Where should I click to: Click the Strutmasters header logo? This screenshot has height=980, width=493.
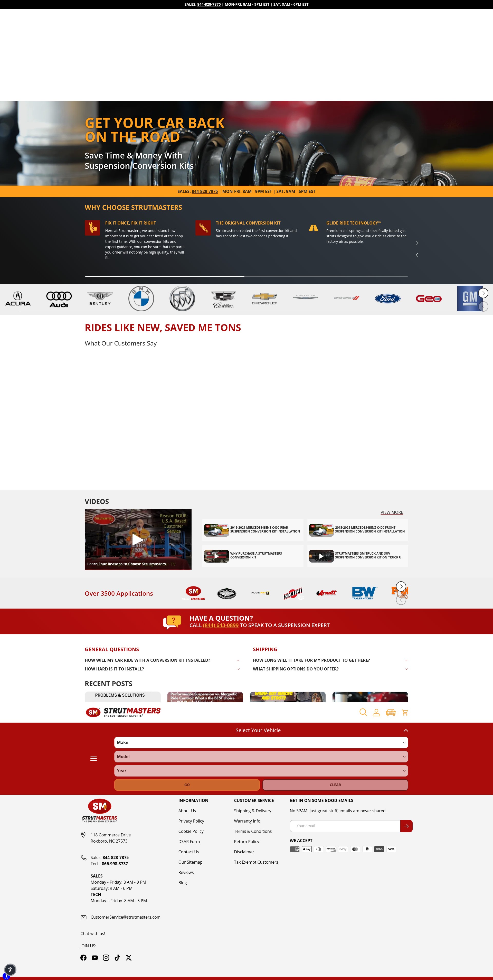tap(123, 712)
